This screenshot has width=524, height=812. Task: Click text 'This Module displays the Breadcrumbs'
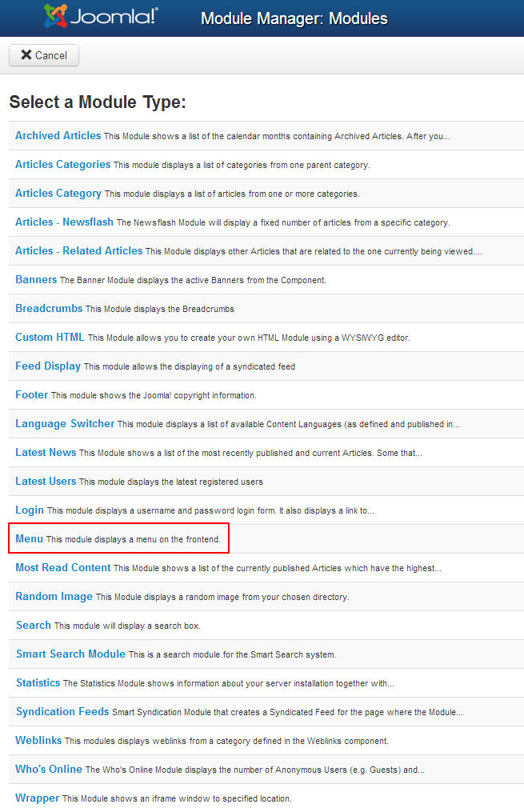pyautogui.click(x=160, y=309)
